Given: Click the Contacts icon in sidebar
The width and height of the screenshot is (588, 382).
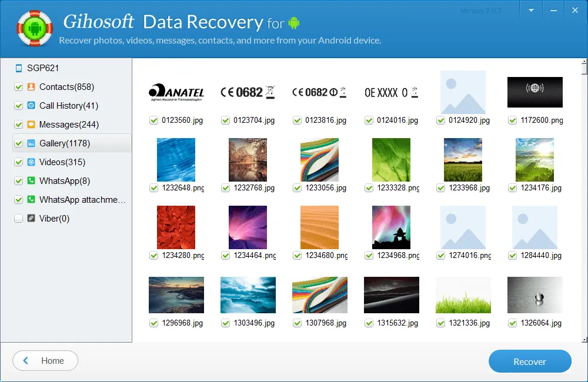Looking at the screenshot, I should [x=31, y=87].
